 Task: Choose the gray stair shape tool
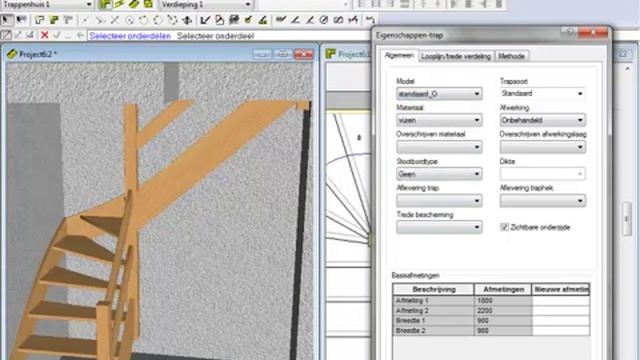[68, 20]
